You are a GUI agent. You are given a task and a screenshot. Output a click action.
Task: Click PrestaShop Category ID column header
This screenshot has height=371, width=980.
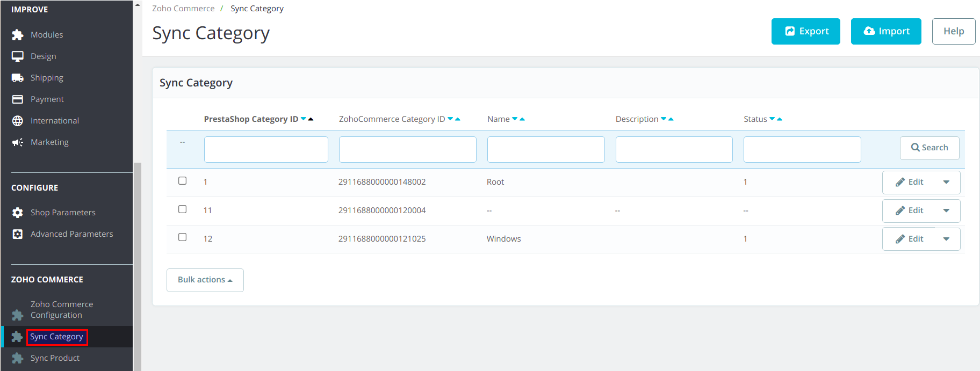(x=251, y=119)
